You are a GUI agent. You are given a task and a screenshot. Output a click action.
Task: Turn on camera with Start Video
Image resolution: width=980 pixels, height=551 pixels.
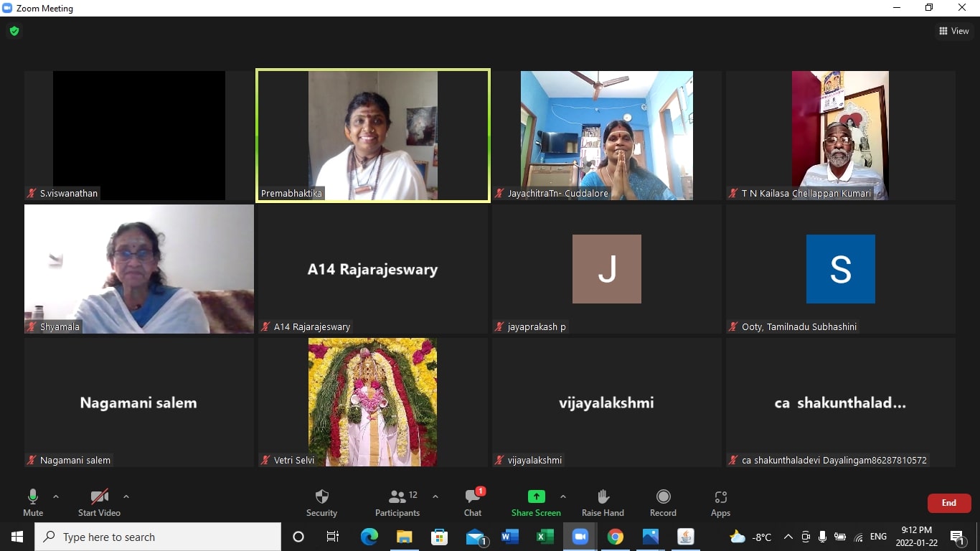pyautogui.click(x=99, y=502)
